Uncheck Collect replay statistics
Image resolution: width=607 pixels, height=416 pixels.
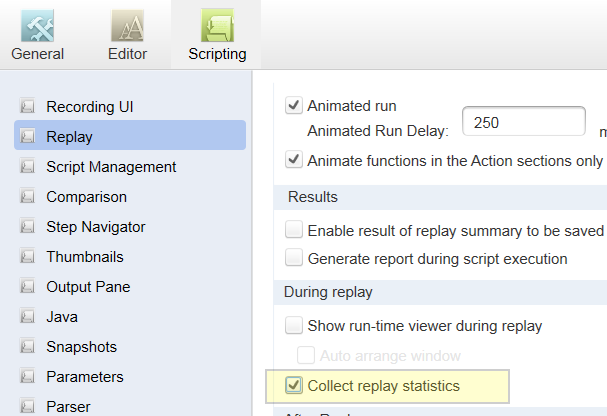(294, 385)
